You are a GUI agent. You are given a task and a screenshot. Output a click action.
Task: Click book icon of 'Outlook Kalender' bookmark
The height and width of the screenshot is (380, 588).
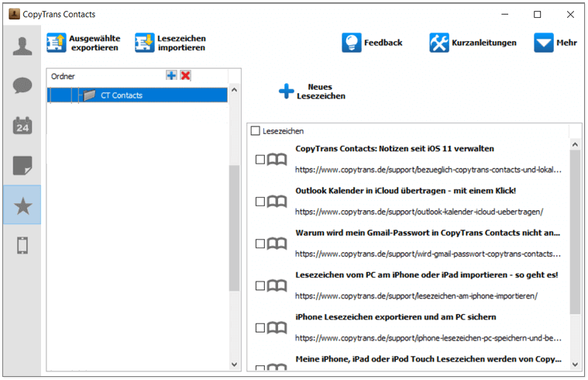pos(277,202)
